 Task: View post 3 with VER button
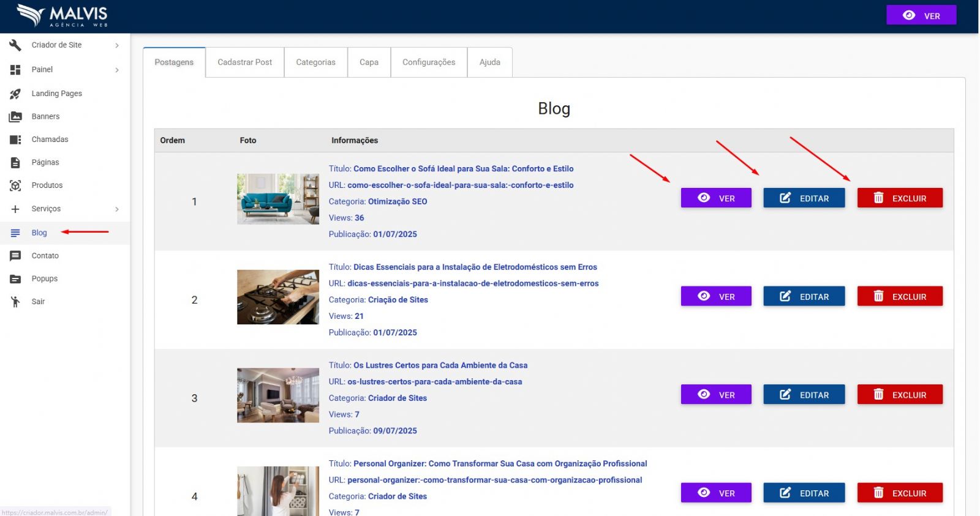click(715, 395)
